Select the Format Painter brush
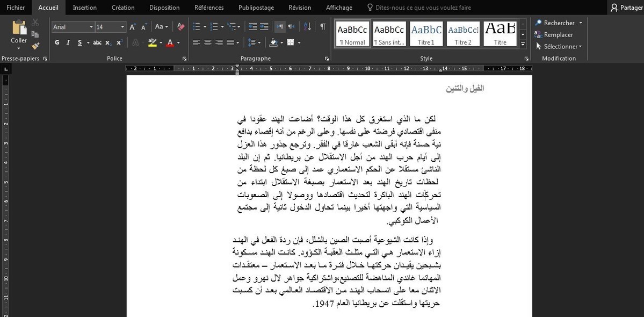 pyautogui.click(x=35, y=46)
